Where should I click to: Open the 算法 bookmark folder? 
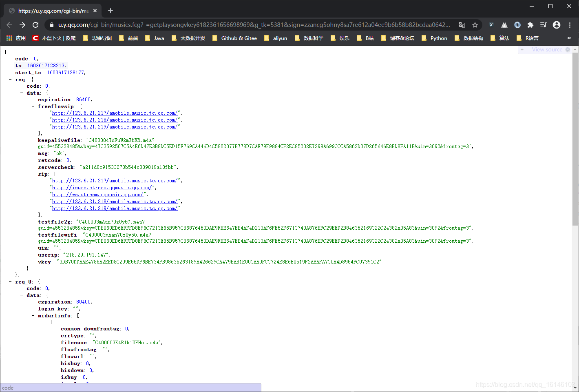(499, 38)
